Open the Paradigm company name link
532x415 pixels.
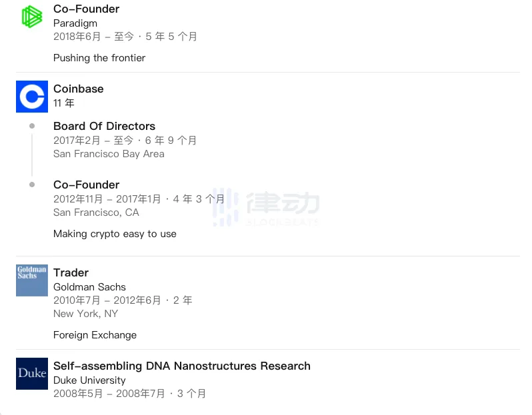(75, 23)
